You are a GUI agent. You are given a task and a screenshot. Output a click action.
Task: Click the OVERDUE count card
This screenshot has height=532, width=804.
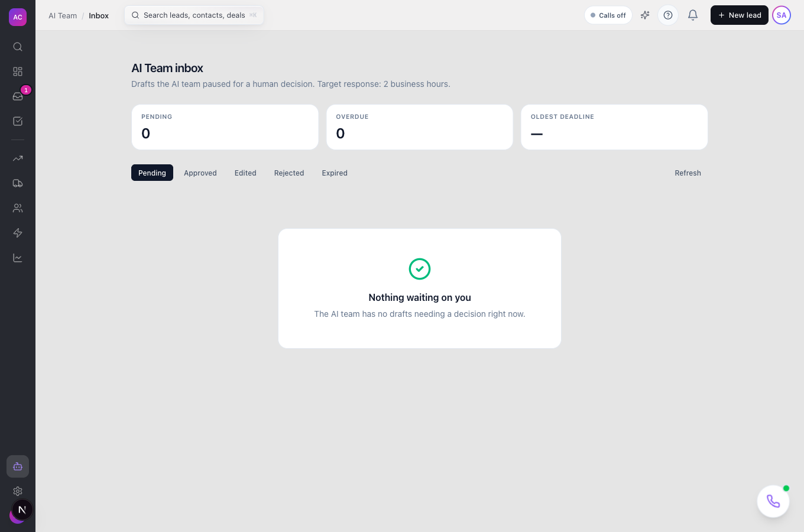(x=420, y=127)
